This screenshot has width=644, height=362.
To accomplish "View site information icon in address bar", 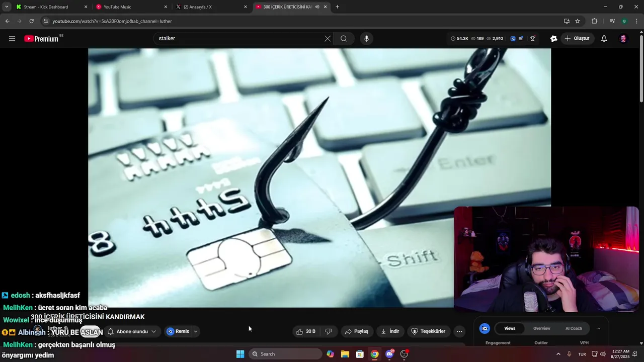I will click(x=46, y=21).
